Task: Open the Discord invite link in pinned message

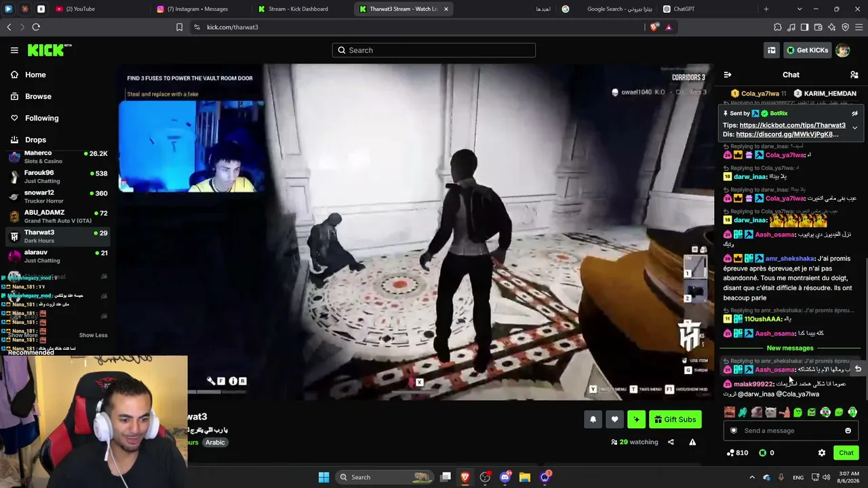Action: (787, 134)
